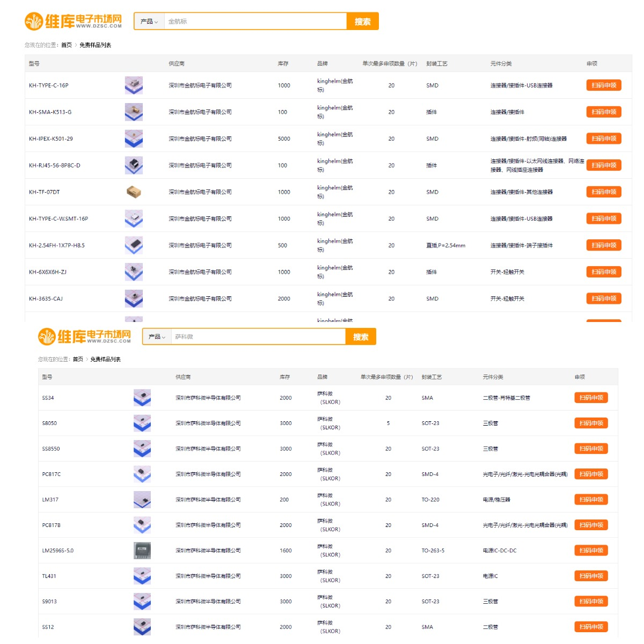
Task: Click the top search field with 金航标
Action: pyautogui.click(x=255, y=21)
